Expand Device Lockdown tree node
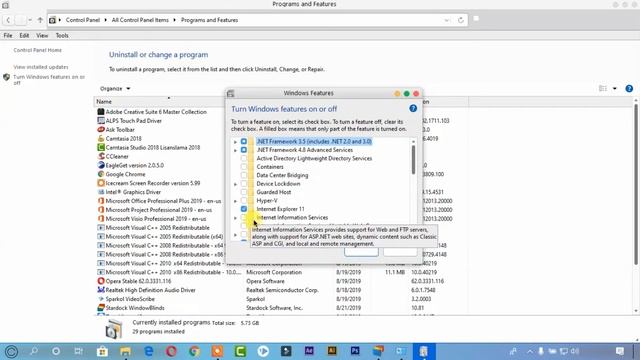 pyautogui.click(x=235, y=184)
